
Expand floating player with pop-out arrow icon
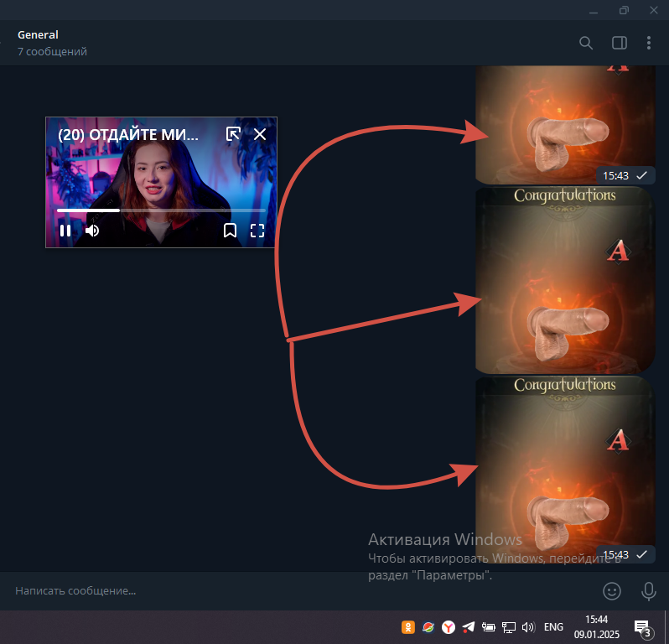[233, 134]
